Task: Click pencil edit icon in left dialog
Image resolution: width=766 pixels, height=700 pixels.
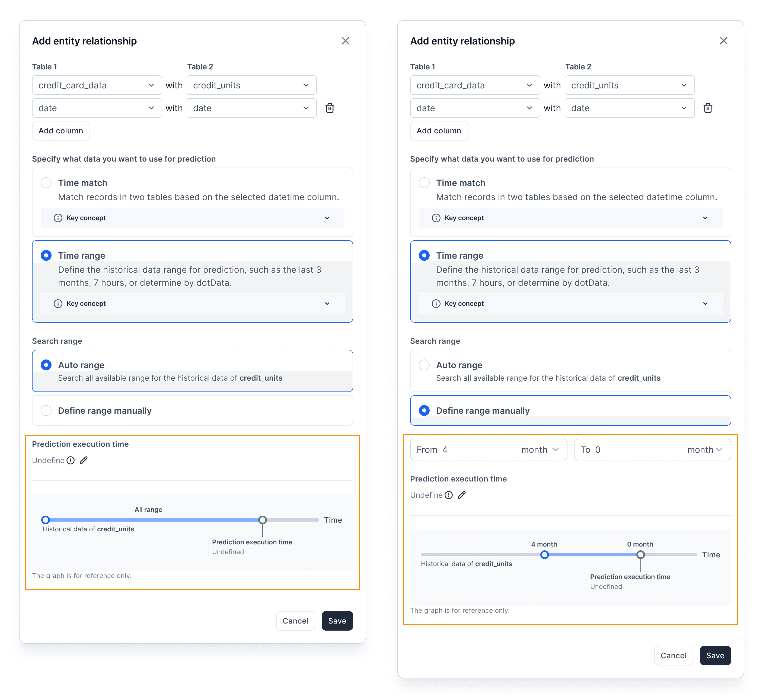Action: pos(84,460)
